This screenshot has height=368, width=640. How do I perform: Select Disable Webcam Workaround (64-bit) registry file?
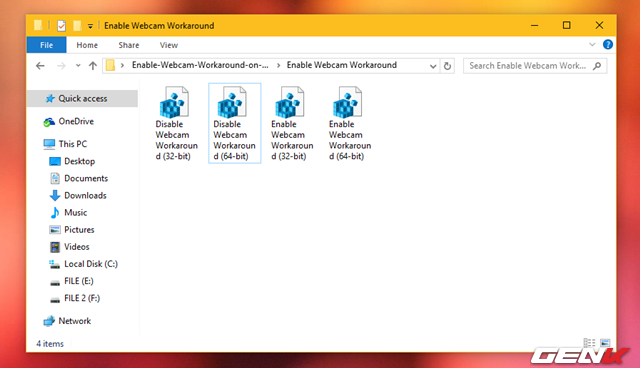[x=234, y=123]
